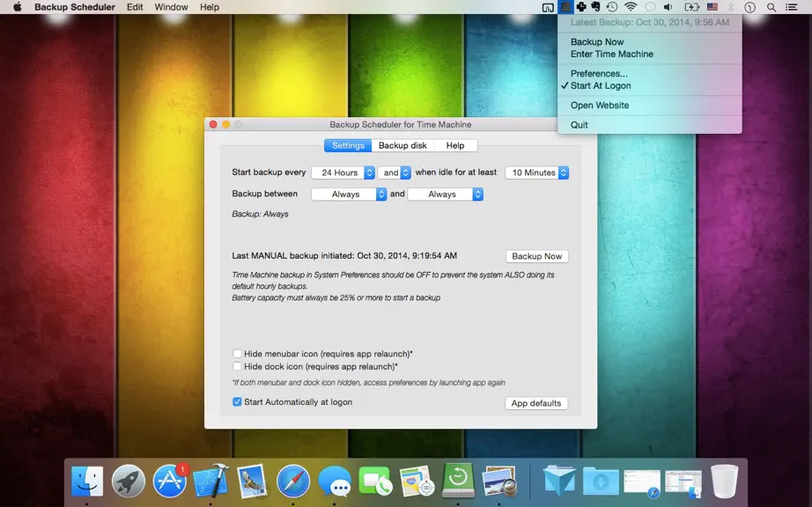
Task: Open Trash in the dock
Action: pyautogui.click(x=724, y=481)
